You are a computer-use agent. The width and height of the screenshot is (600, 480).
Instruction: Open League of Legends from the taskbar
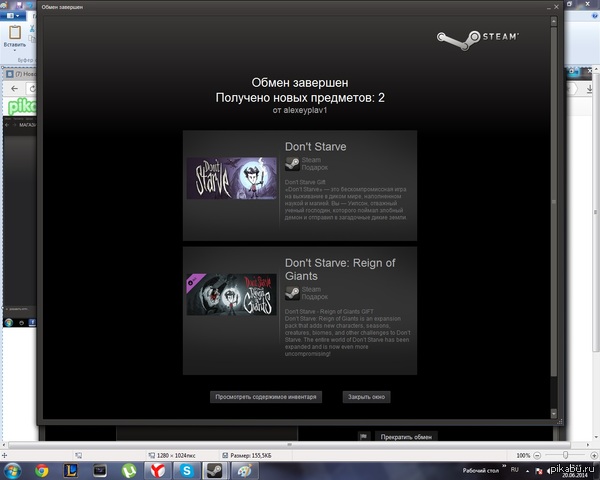click(x=71, y=470)
